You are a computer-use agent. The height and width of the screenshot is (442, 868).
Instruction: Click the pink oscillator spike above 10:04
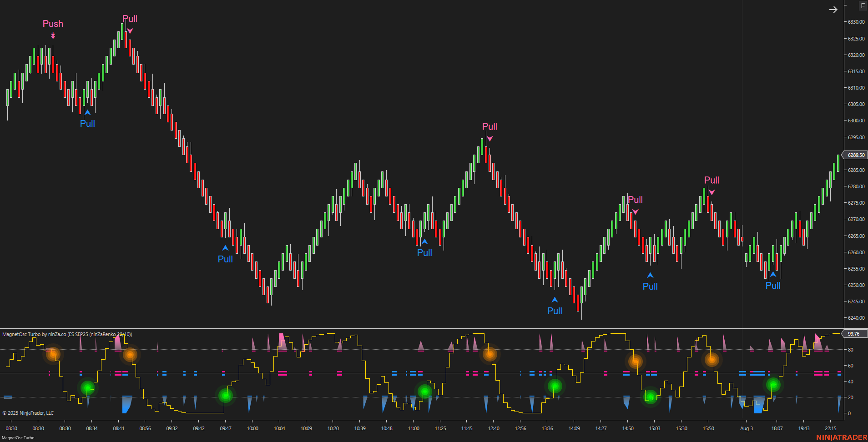282,340
